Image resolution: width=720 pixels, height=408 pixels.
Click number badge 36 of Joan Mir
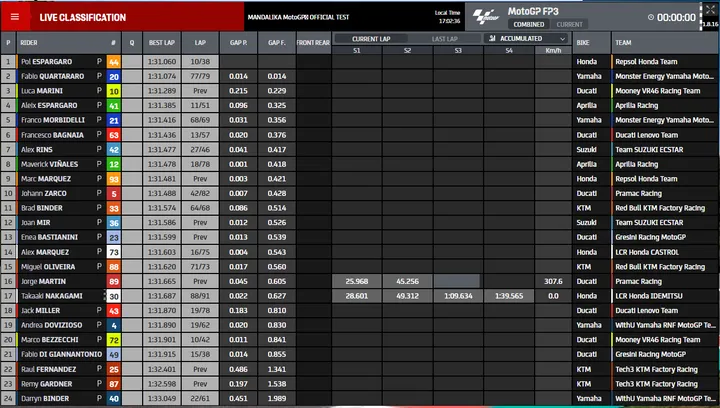click(113, 223)
